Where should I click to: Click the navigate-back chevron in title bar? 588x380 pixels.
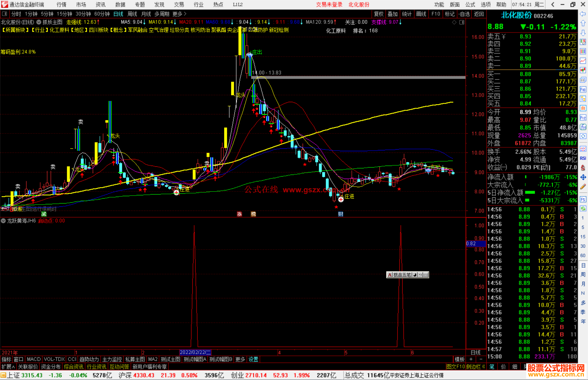[x=553, y=4]
